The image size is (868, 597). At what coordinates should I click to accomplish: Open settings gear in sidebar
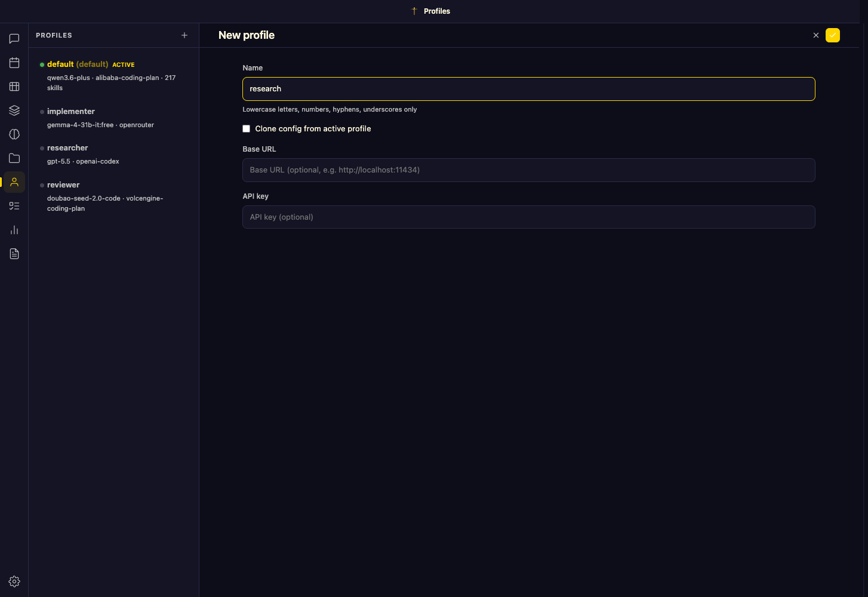click(14, 581)
